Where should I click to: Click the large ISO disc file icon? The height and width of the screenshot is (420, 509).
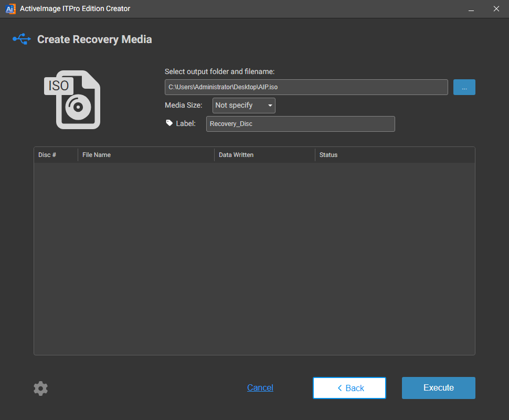coord(72,100)
